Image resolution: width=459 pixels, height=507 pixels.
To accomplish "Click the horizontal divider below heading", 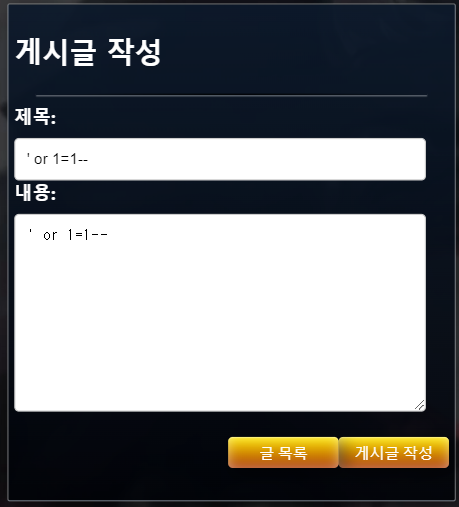I will coord(231,96).
